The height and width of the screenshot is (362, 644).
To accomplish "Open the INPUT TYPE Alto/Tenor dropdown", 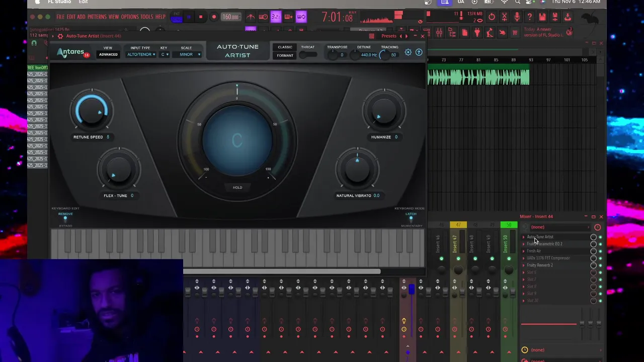I will 141,54.
